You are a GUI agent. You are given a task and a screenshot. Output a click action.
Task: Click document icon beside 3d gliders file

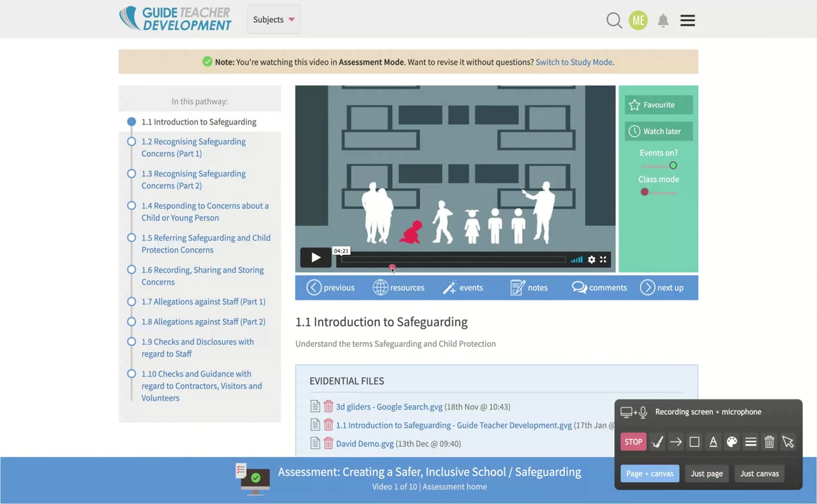315,406
